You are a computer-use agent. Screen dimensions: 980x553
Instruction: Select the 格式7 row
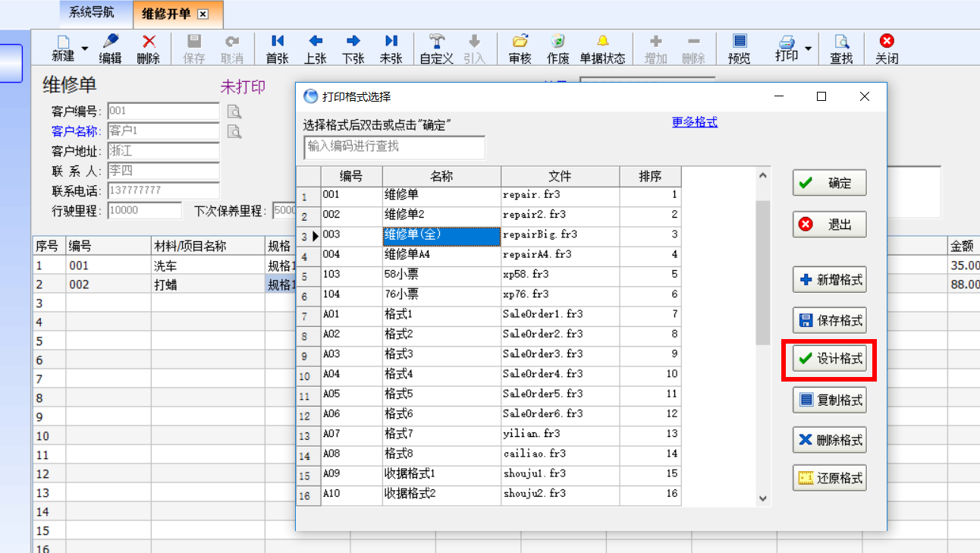pos(488,434)
